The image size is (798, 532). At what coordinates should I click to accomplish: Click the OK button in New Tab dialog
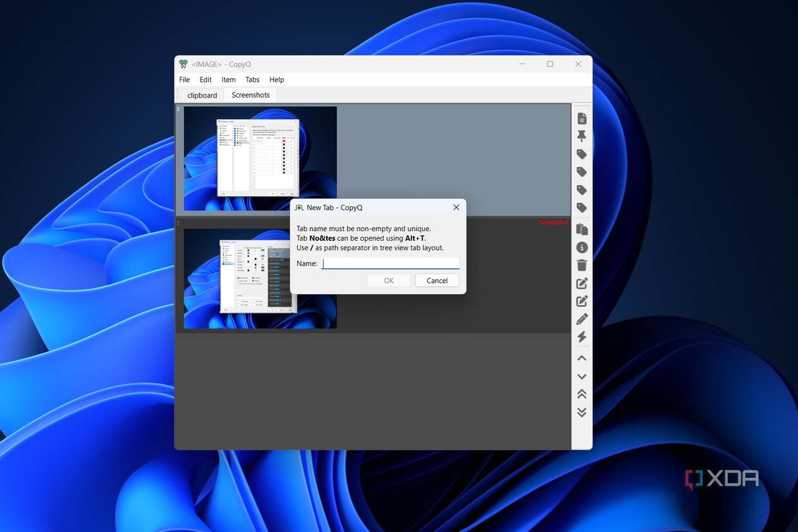[x=389, y=280]
